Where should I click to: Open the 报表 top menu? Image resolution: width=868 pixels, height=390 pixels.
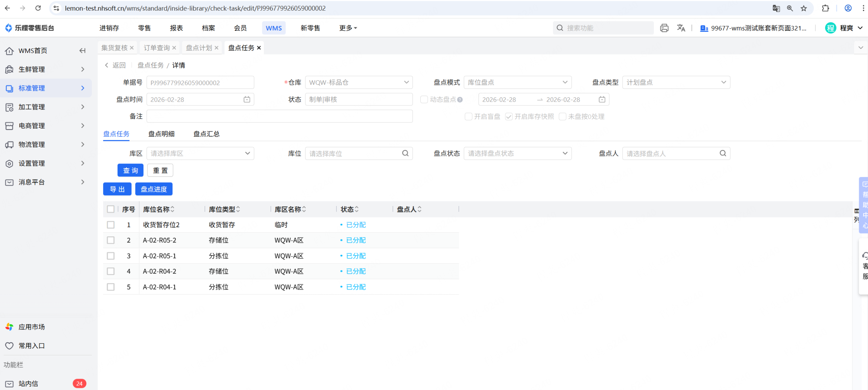[x=176, y=28]
